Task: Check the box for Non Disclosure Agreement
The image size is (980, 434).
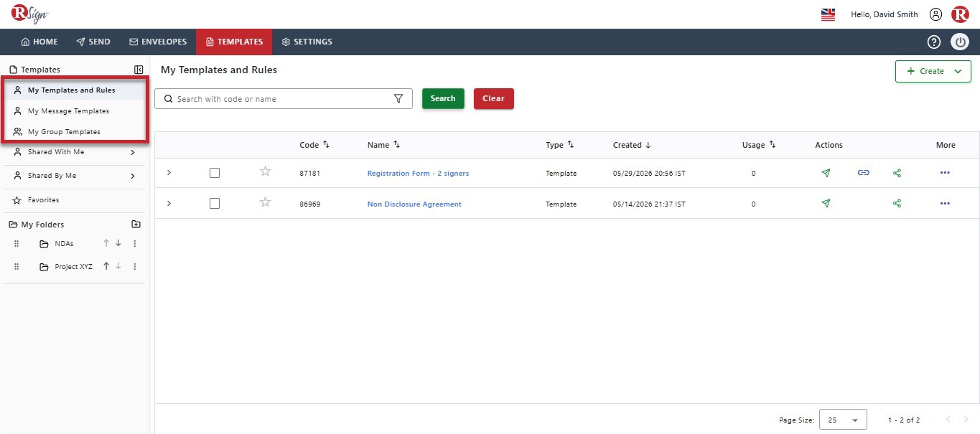Action: point(215,204)
